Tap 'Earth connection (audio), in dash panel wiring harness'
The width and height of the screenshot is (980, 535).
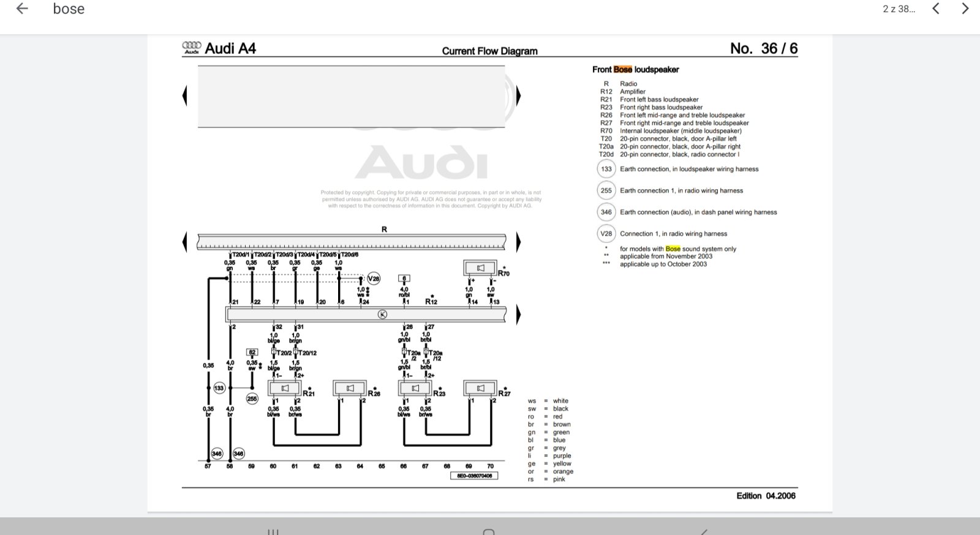[x=698, y=212]
